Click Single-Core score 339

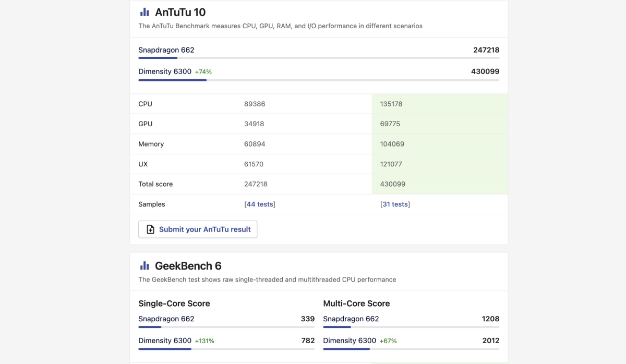(308, 319)
